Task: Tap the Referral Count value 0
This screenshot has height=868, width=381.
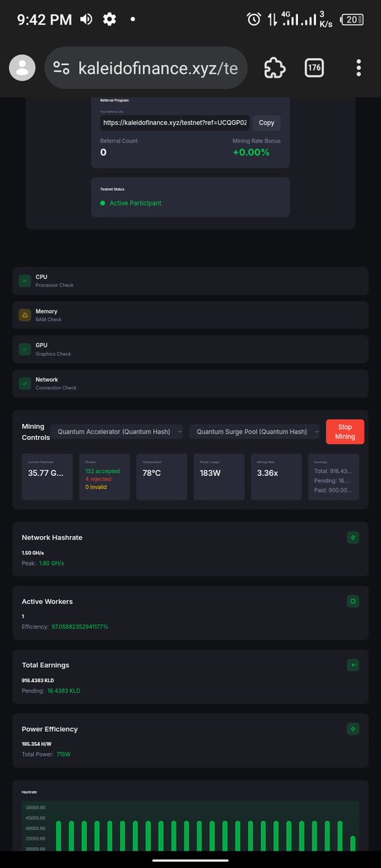Action: point(103,152)
